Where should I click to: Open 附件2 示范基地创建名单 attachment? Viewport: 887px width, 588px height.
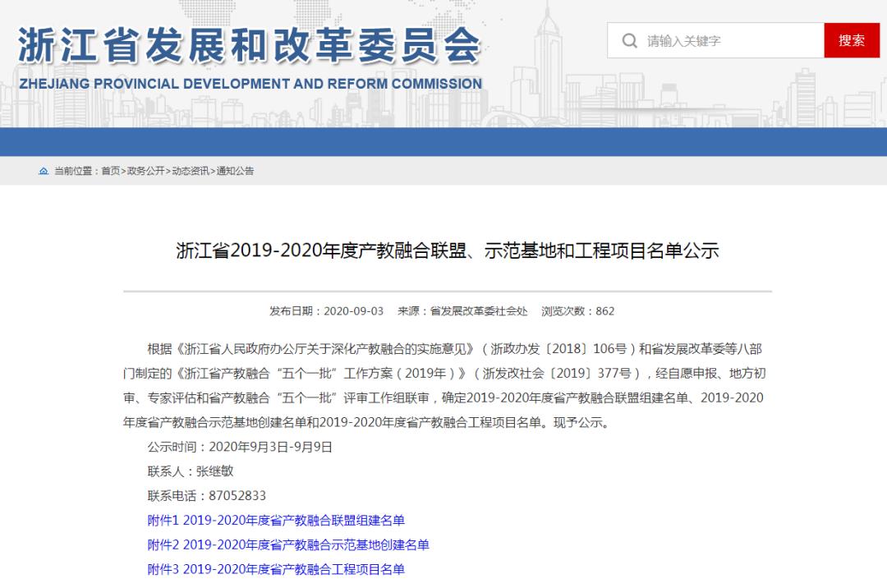pos(288,544)
